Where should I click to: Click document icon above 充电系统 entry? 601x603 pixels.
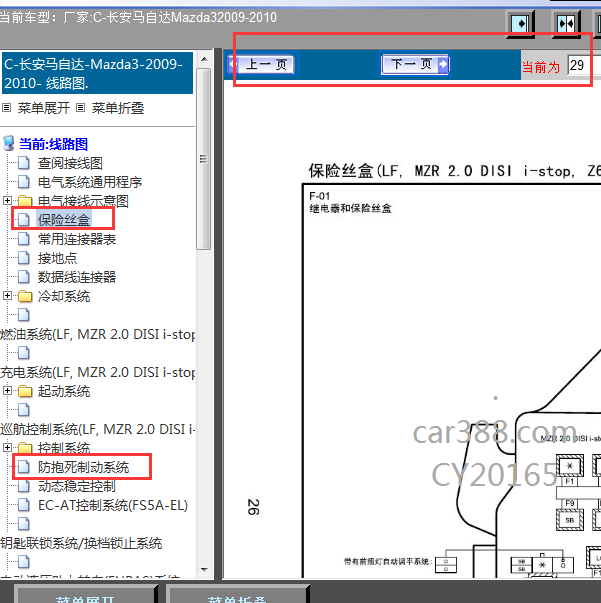click(24, 353)
